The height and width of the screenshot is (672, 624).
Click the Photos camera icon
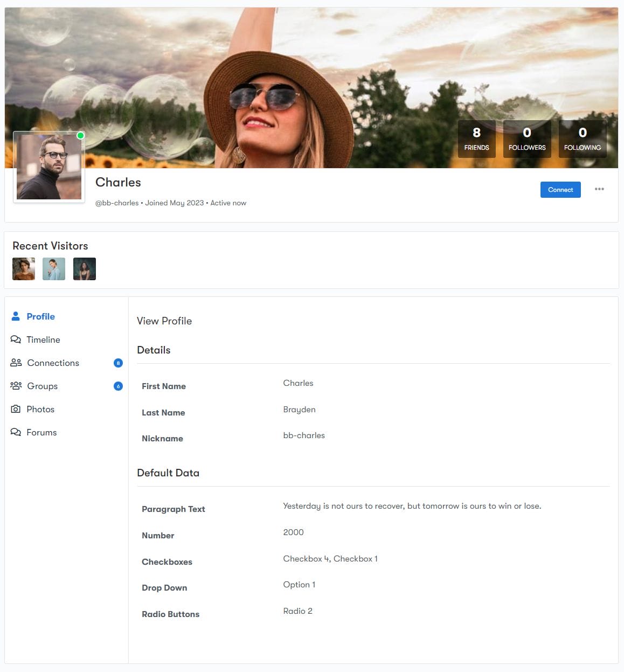pos(16,409)
